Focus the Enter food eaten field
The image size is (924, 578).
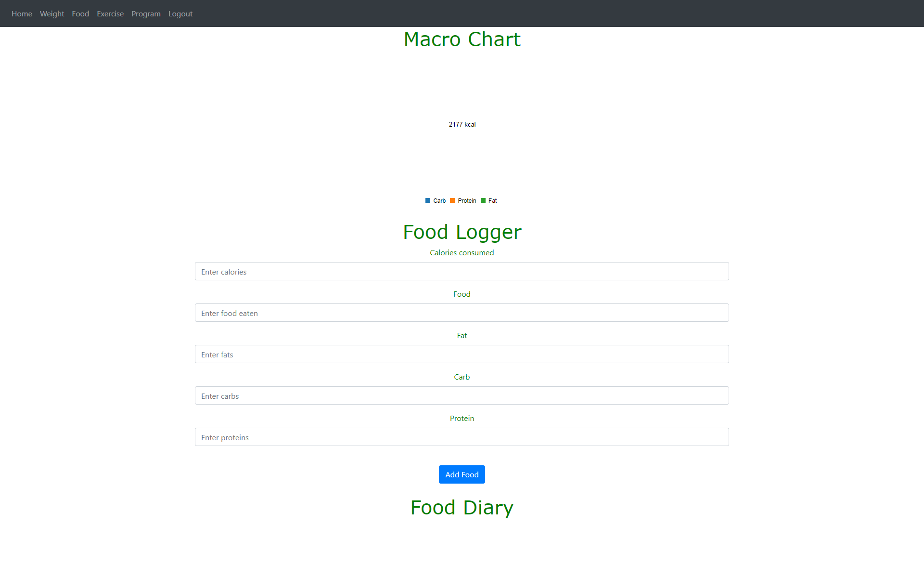pyautogui.click(x=462, y=313)
